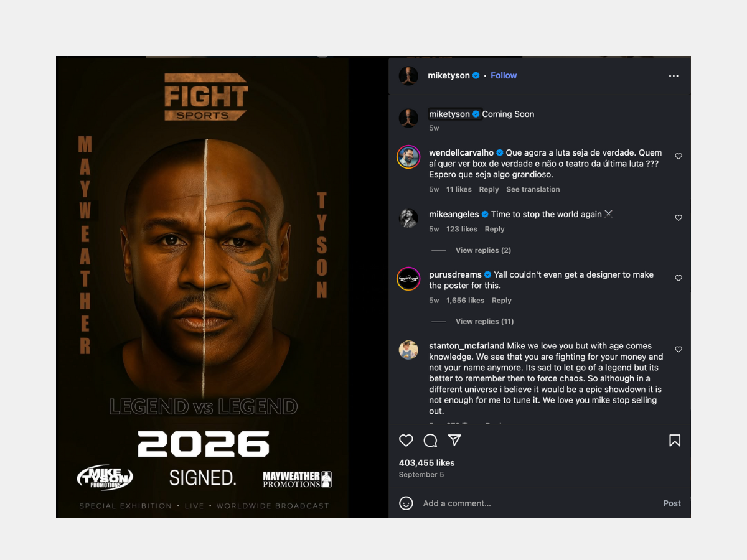
Task: Click See translation on wendellcarvalho's comment
Action: click(x=533, y=189)
